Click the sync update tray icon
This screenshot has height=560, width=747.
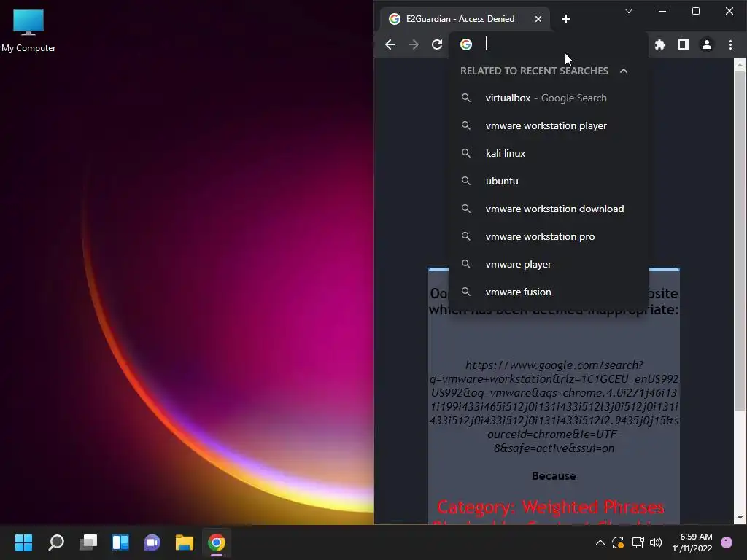pyautogui.click(x=618, y=542)
